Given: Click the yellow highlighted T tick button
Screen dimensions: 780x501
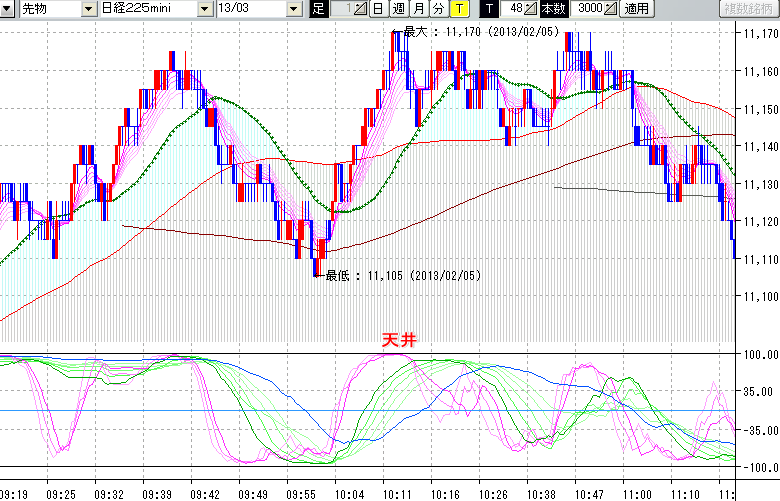Looking at the screenshot, I should tap(458, 9).
